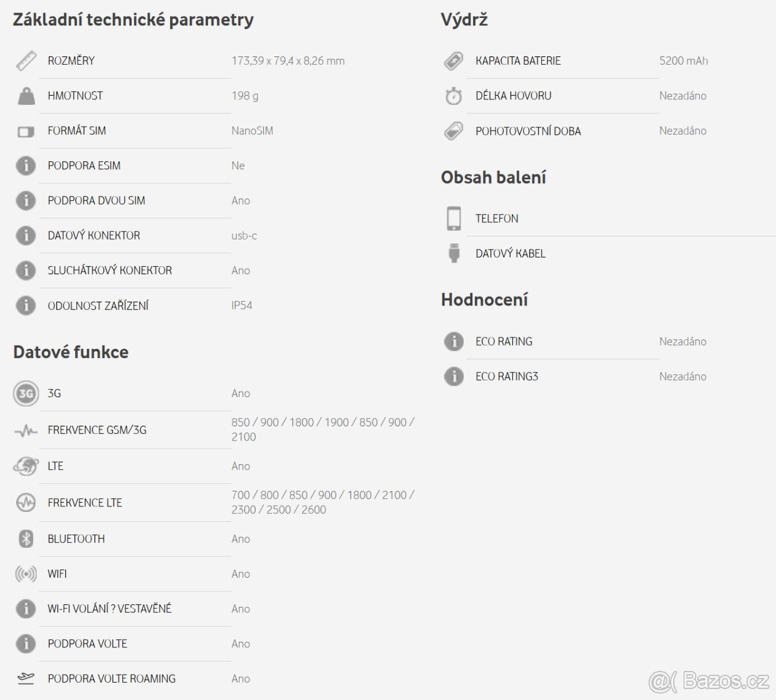This screenshot has width=776, height=700.
Task: Click the LTE globe icon
Action: tap(26, 466)
